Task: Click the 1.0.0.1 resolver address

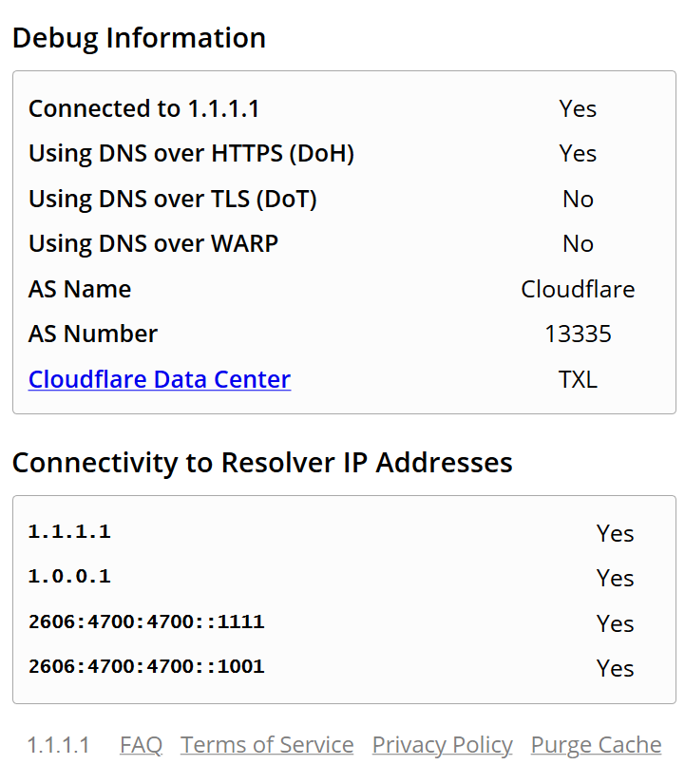Action: [69, 577]
